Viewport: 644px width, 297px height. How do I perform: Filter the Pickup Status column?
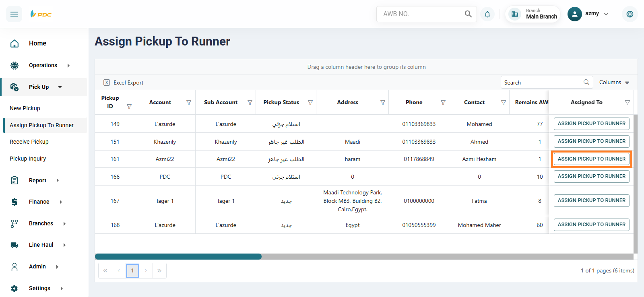point(310,103)
